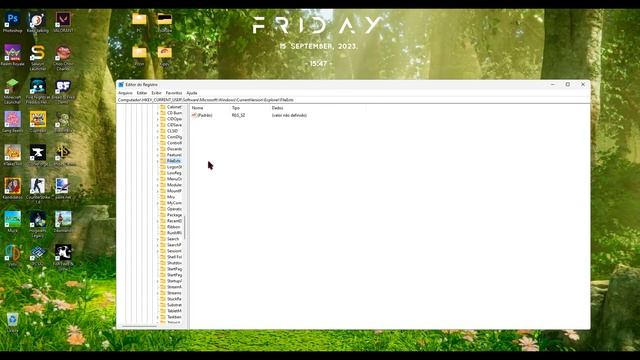The height and width of the screenshot is (360, 640).
Task: Select the Ribbon key in tree
Action: click(x=173, y=227)
